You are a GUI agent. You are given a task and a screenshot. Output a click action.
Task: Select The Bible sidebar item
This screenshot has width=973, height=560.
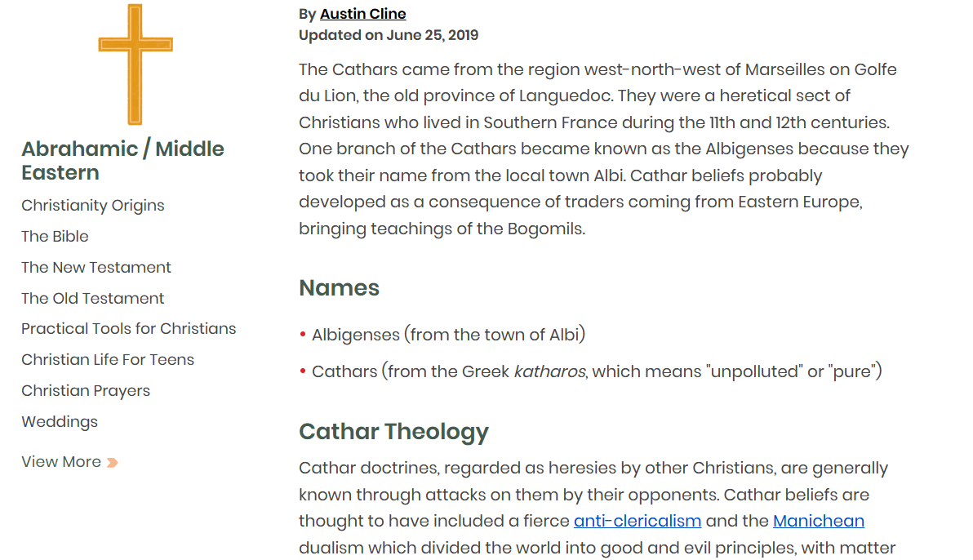click(x=56, y=237)
